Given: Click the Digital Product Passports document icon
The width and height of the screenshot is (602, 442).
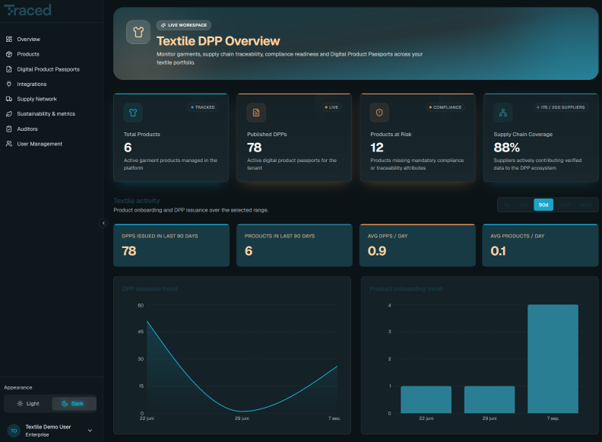Looking at the screenshot, I should (x=9, y=69).
